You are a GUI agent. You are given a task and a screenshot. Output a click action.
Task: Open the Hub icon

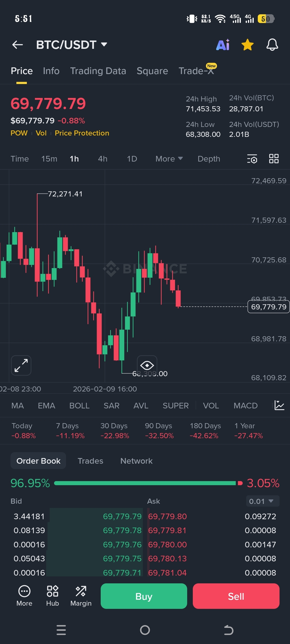click(53, 596)
